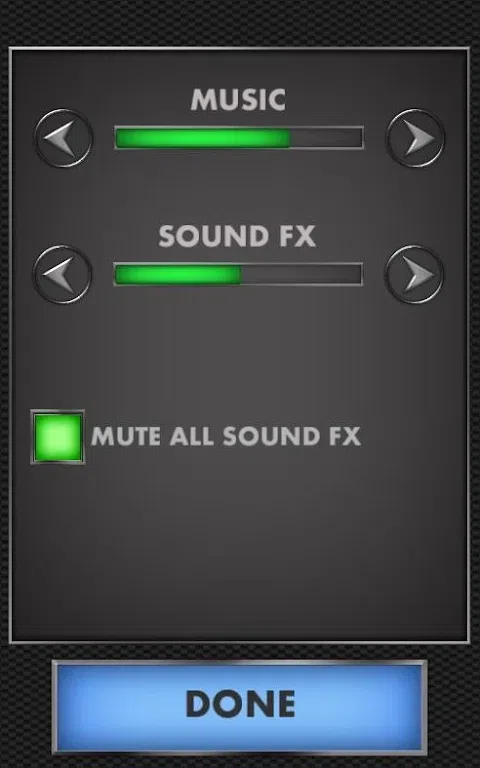The width and height of the screenshot is (480, 768).
Task: Click the Sound FX volume bar
Action: click(x=238, y=274)
